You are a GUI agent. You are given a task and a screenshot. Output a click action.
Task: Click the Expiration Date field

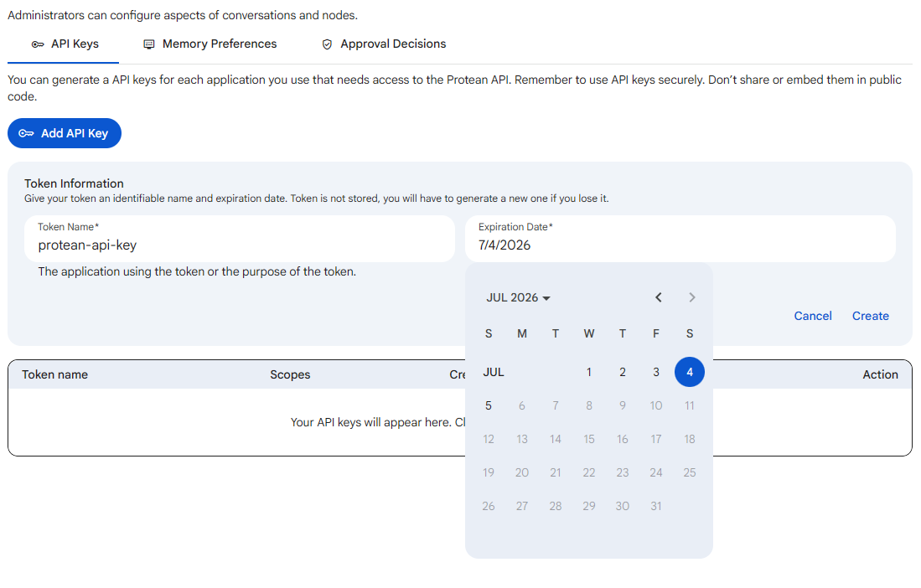(x=680, y=239)
